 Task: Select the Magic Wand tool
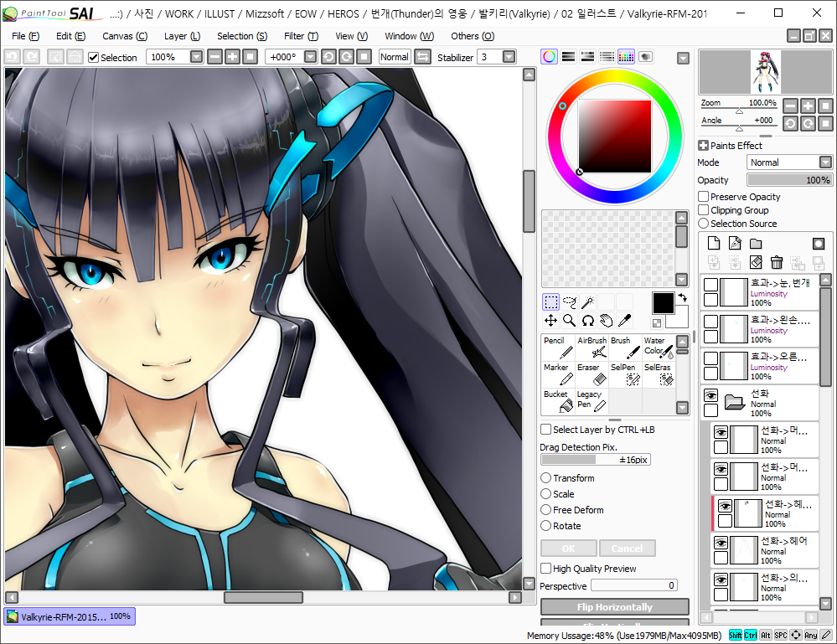587,302
